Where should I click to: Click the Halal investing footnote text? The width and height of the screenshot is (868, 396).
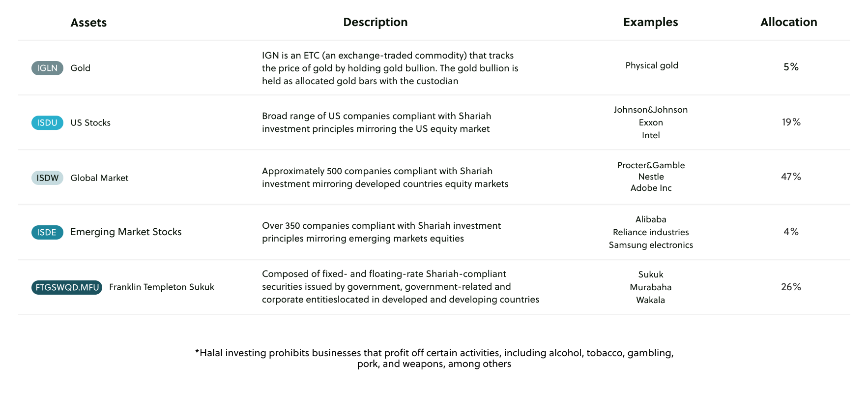pyautogui.click(x=434, y=358)
